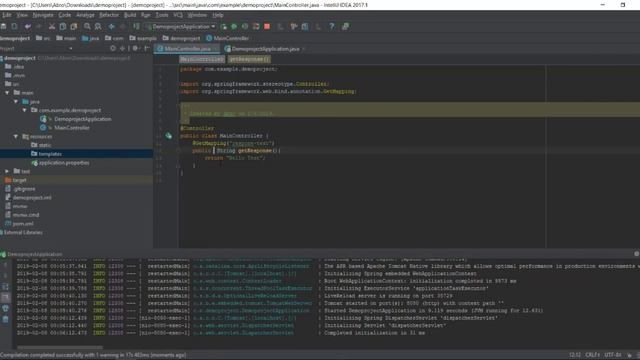
Task: Click the Find magnifier icon
Action: pos(87,27)
